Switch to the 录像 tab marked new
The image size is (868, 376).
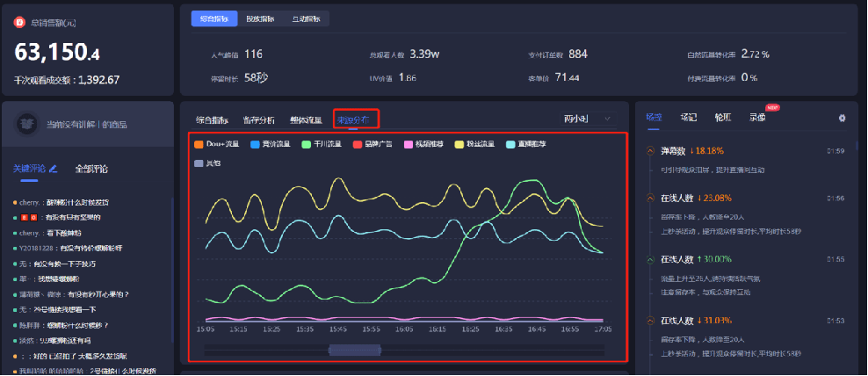tap(756, 117)
